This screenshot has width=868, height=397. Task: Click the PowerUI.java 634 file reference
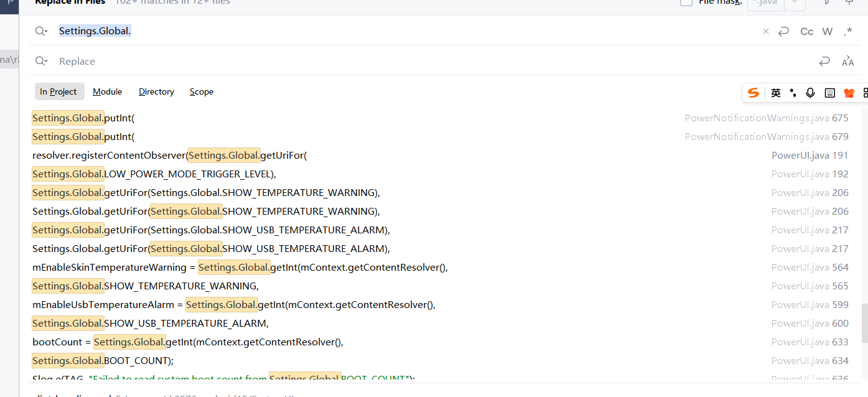pos(810,360)
